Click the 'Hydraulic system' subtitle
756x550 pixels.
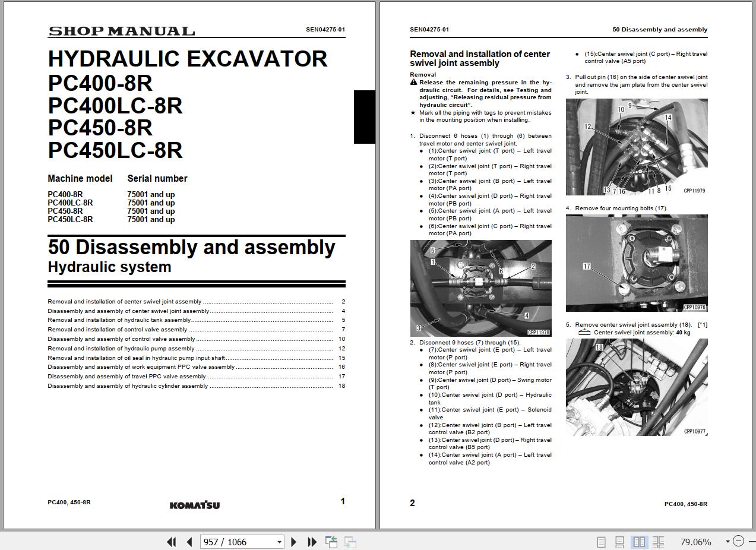point(109,267)
